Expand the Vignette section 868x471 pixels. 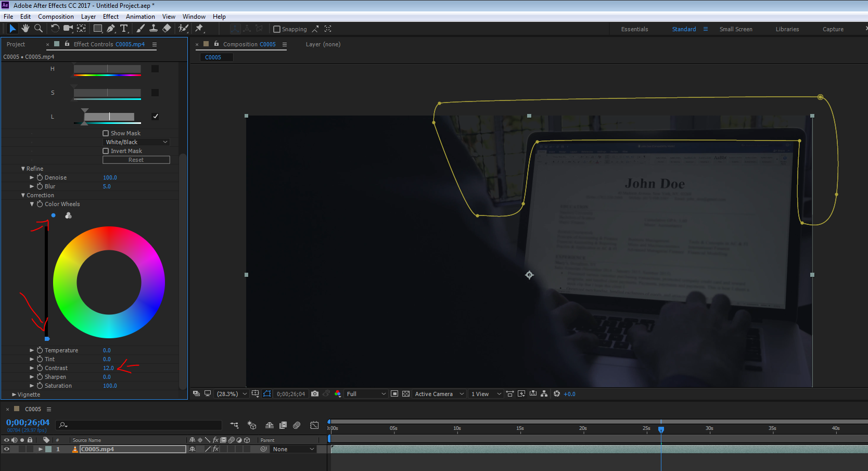coord(14,394)
